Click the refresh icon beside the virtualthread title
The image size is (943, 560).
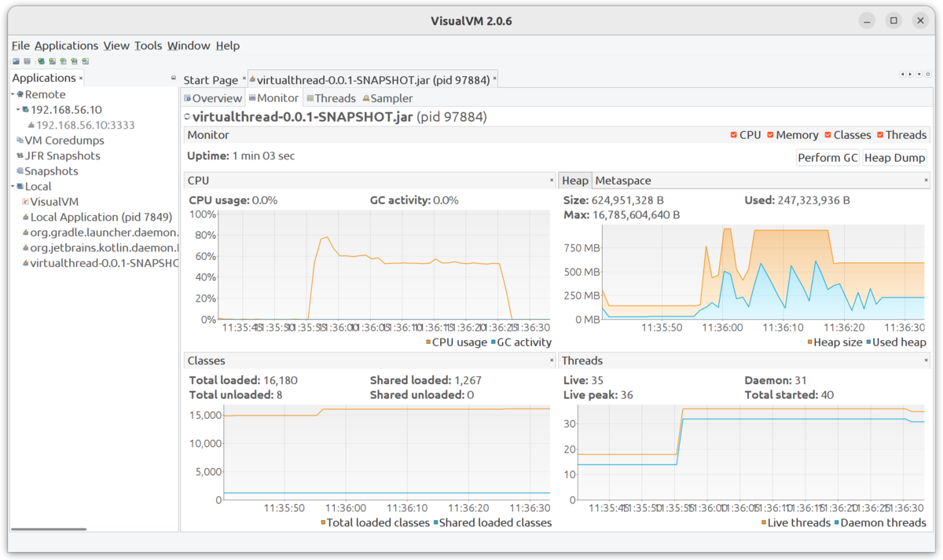[186, 116]
